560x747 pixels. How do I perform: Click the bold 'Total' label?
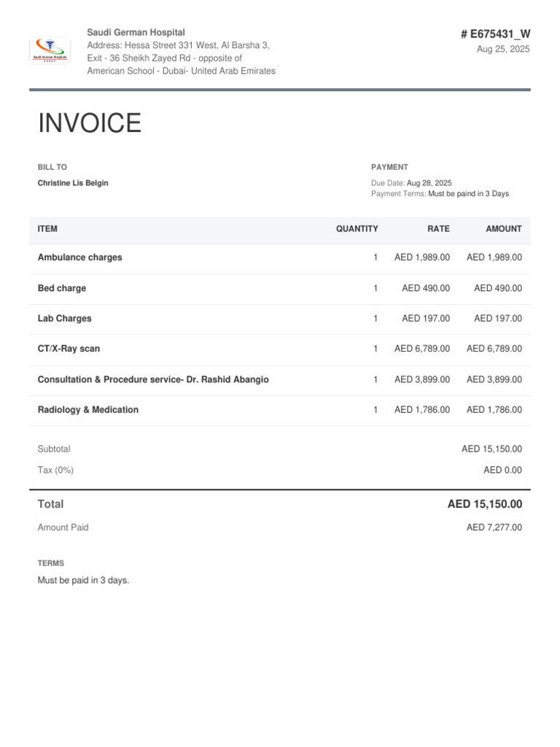(50, 504)
